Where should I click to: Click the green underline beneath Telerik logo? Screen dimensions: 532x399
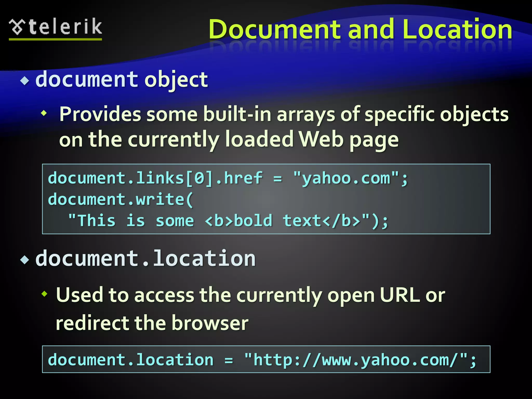coord(55,39)
